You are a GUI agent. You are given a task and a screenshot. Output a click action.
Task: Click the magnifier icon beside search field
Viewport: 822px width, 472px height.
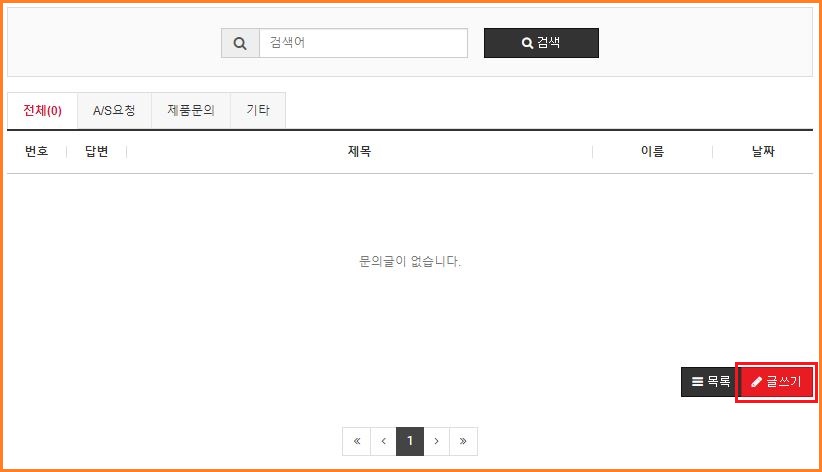coord(240,43)
